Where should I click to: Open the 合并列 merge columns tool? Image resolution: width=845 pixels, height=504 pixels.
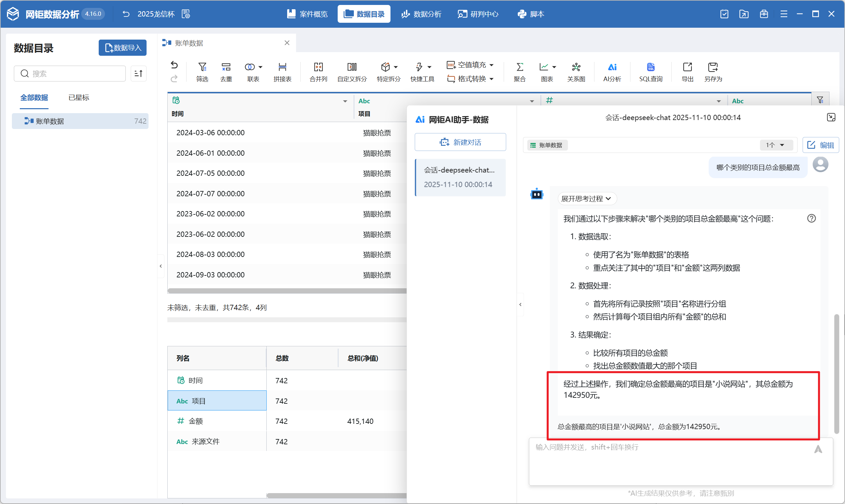click(319, 67)
